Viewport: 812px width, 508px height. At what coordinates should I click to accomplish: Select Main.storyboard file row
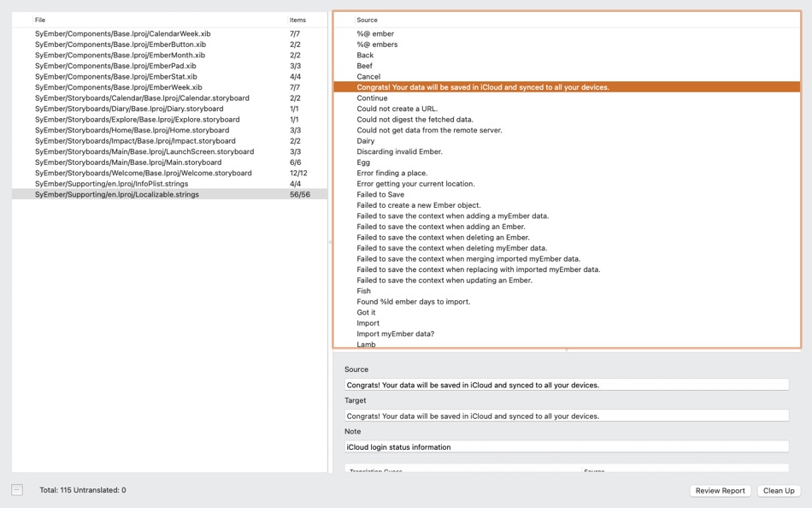(169, 162)
